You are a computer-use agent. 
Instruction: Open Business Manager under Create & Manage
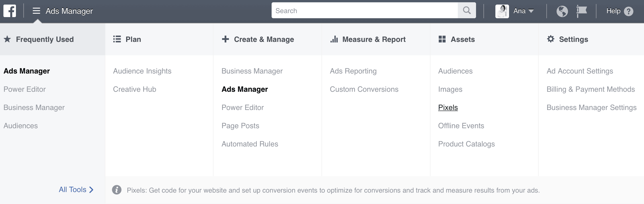click(x=252, y=71)
